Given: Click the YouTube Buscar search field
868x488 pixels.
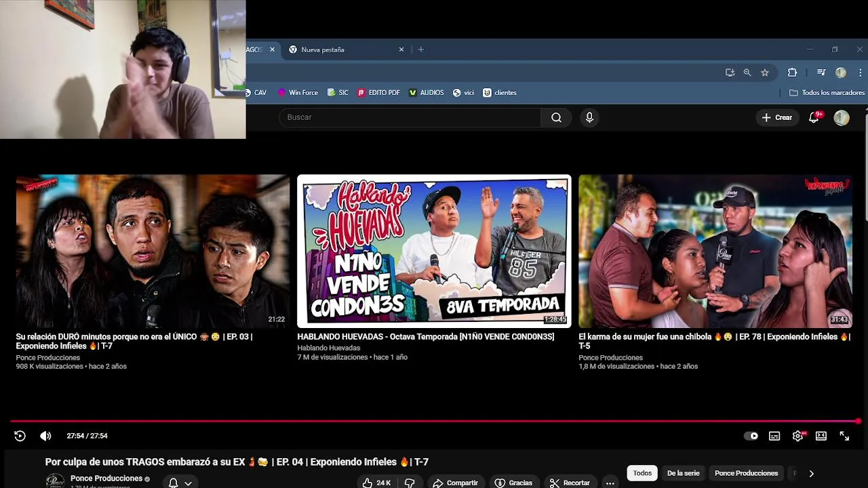Looking at the screenshot, I should [x=410, y=117].
